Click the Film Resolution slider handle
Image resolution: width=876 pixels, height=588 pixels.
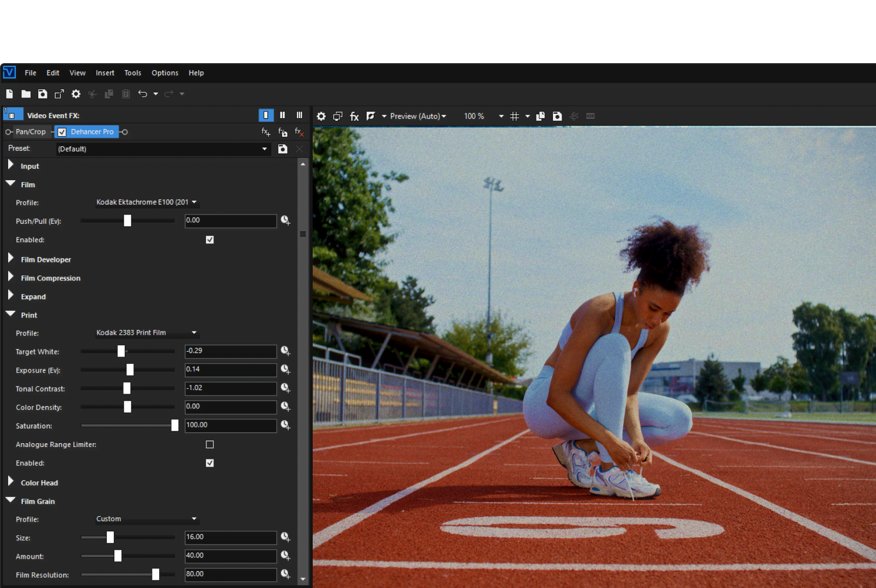156,574
